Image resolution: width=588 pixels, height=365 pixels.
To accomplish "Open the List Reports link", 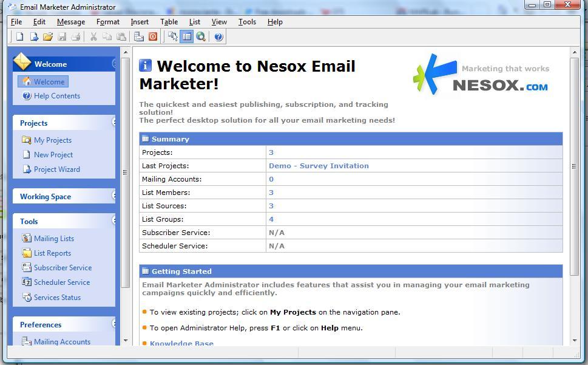I will pyautogui.click(x=53, y=253).
